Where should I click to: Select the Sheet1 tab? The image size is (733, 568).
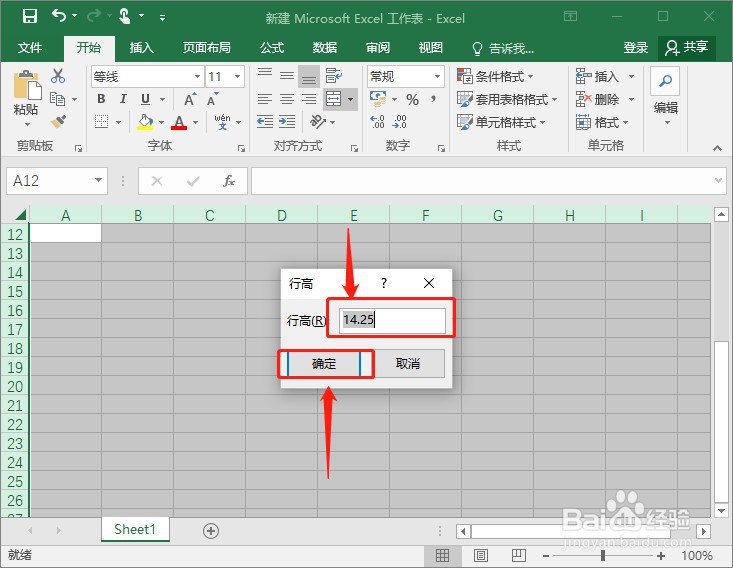(135, 530)
